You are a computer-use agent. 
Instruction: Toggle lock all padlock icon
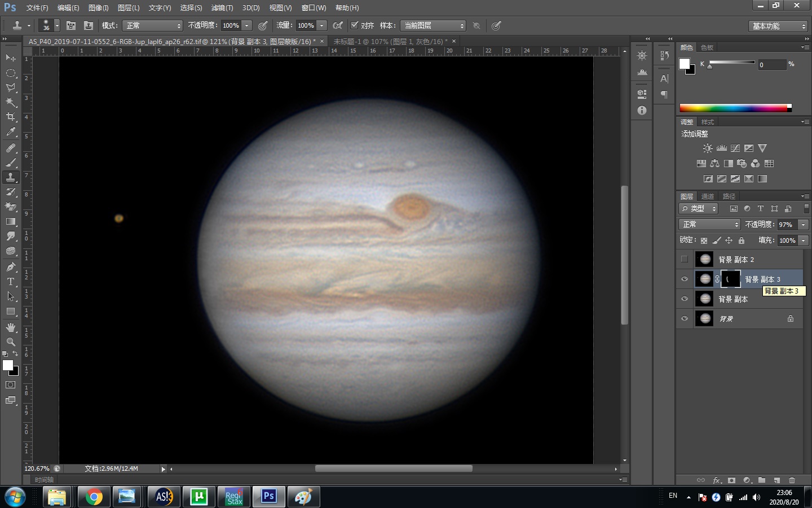pyautogui.click(x=742, y=240)
